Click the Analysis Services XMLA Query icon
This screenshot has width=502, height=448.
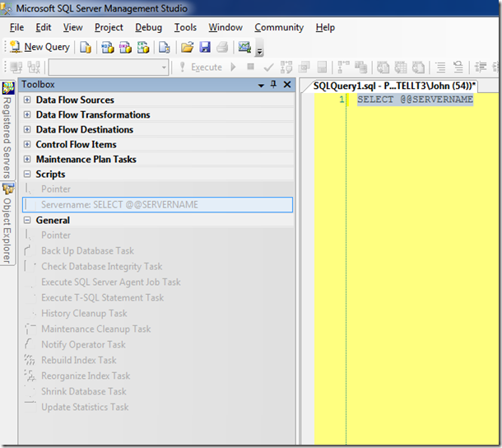(x=143, y=48)
